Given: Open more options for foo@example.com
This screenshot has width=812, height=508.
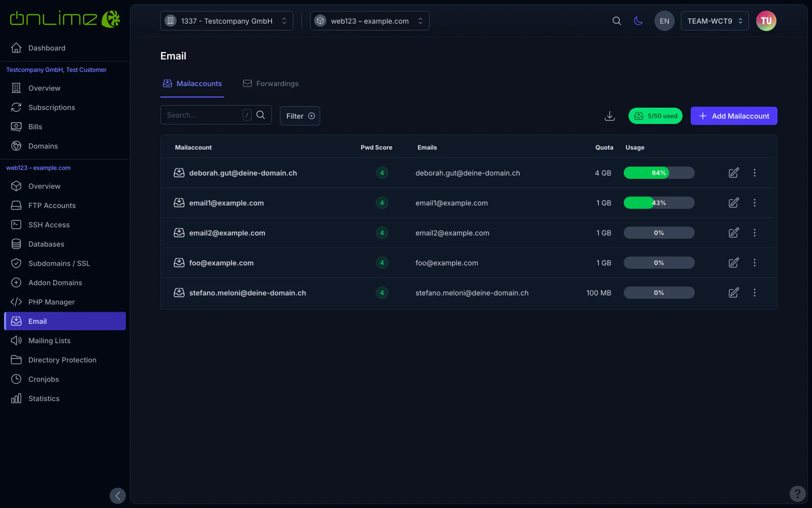Looking at the screenshot, I should click(x=754, y=263).
